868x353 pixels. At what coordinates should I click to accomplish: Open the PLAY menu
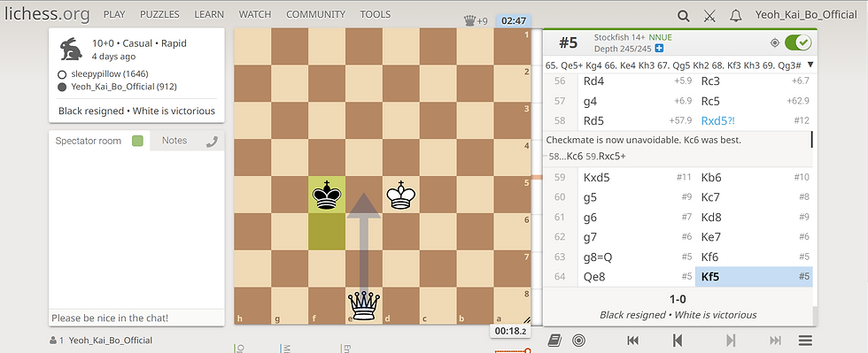[114, 14]
